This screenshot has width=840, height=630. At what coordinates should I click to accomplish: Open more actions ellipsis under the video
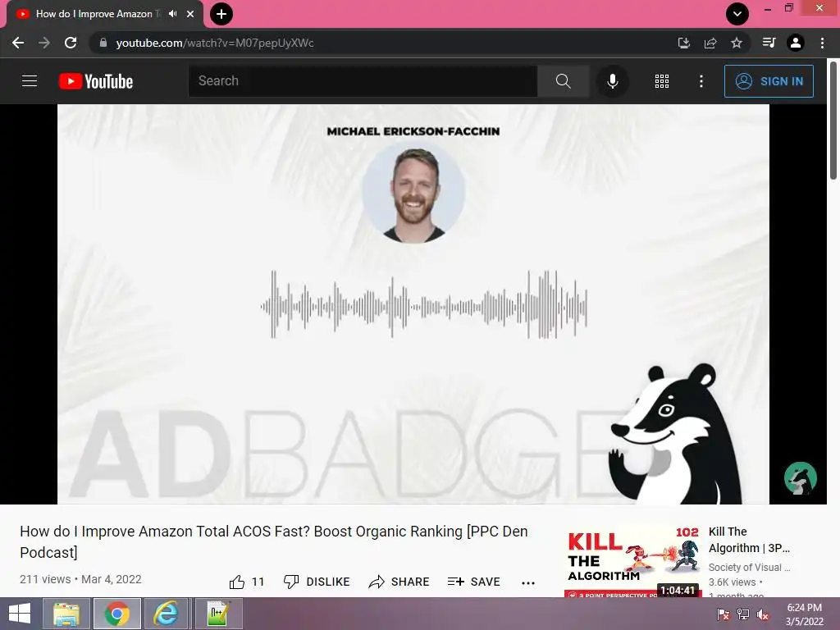coord(528,583)
